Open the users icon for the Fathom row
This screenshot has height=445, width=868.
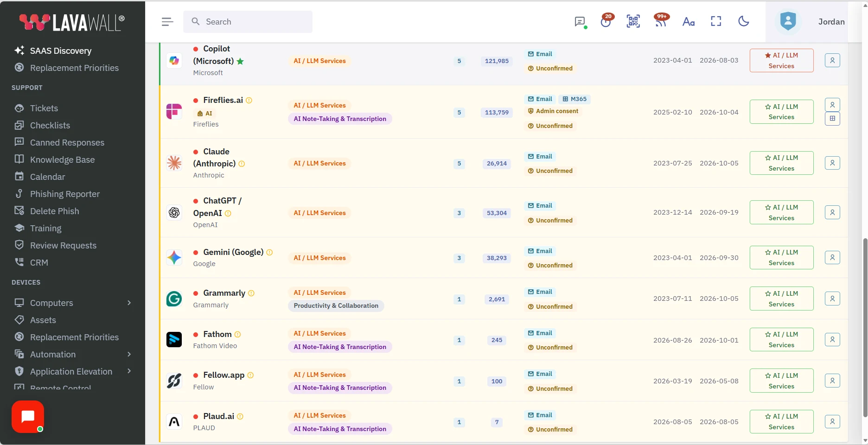click(832, 340)
